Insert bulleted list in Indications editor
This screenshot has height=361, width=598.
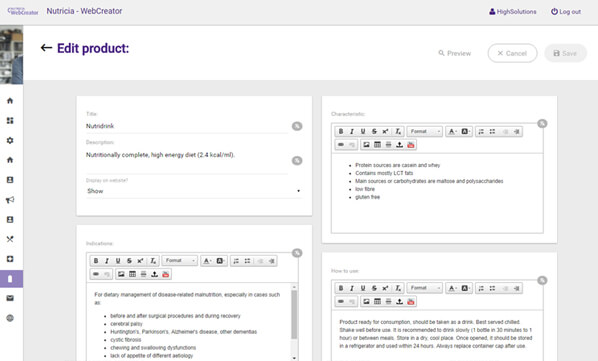(248, 261)
